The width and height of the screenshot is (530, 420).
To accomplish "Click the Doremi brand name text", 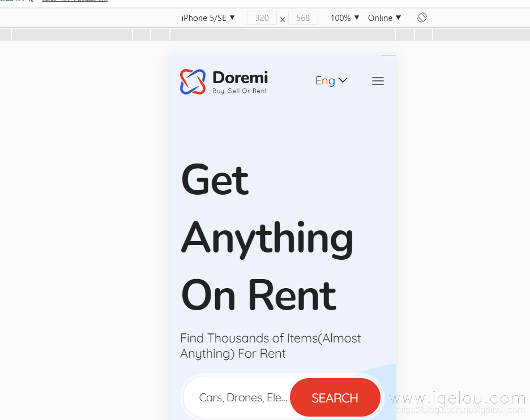I will 240,78.
